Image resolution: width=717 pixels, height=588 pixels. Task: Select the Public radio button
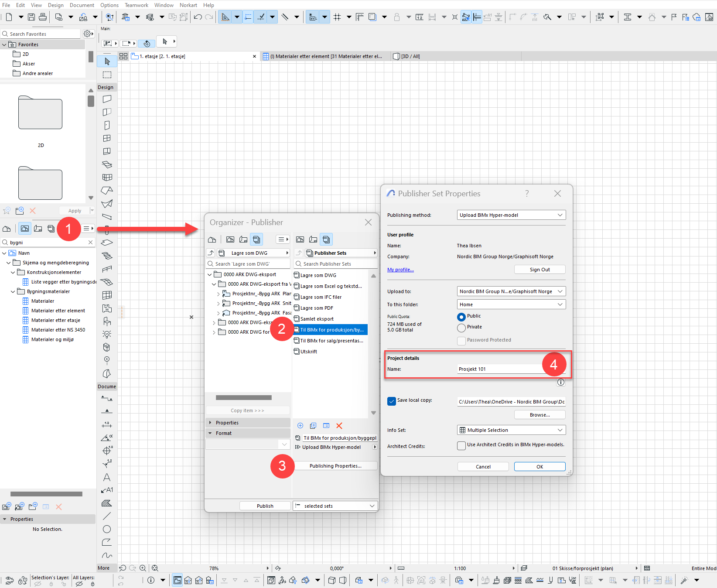pos(461,317)
